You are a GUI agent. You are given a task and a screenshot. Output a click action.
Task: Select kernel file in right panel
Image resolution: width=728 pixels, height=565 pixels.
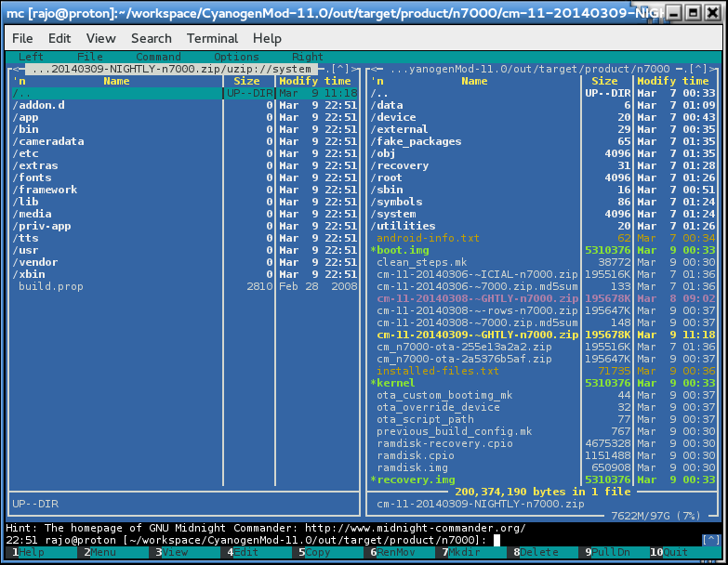coord(543,383)
